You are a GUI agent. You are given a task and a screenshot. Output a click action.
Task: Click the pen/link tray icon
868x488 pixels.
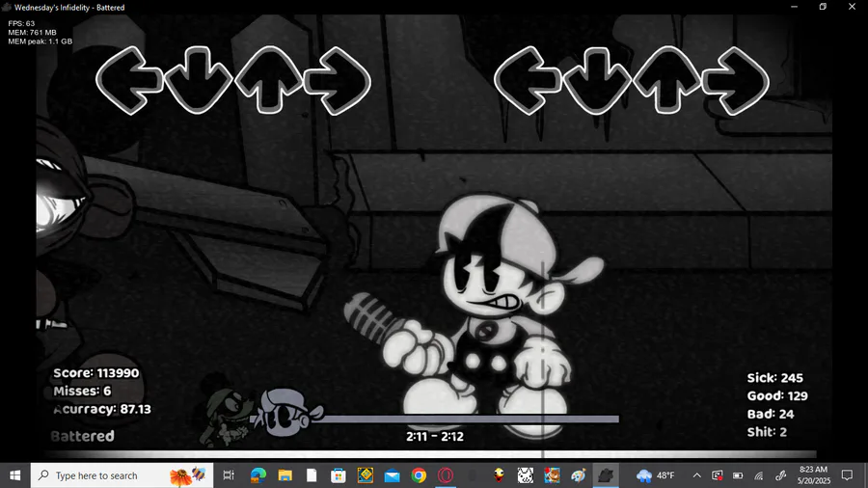coord(780,475)
